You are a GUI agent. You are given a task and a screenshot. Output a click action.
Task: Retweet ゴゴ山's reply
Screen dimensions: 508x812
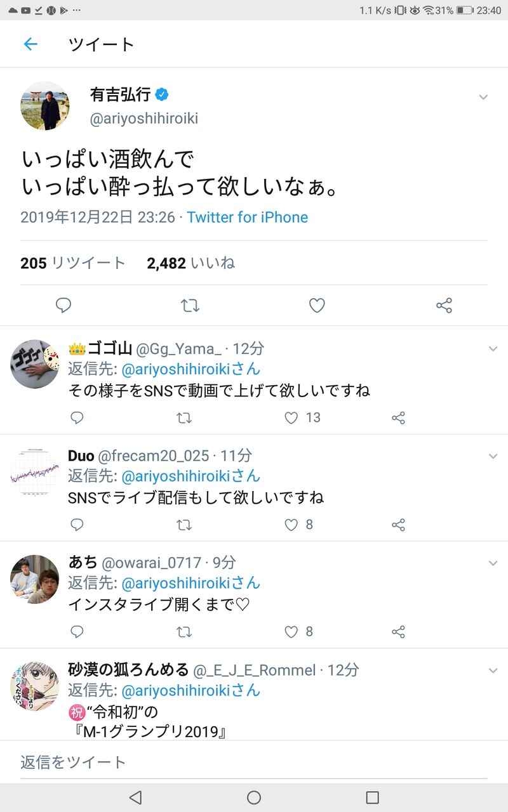click(x=184, y=418)
